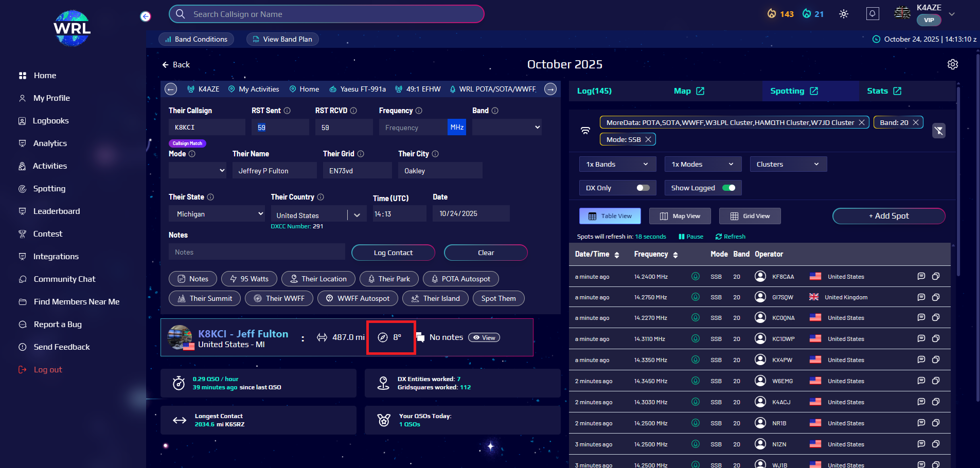Click the + Add Spot button
980x468 pixels.
click(889, 216)
